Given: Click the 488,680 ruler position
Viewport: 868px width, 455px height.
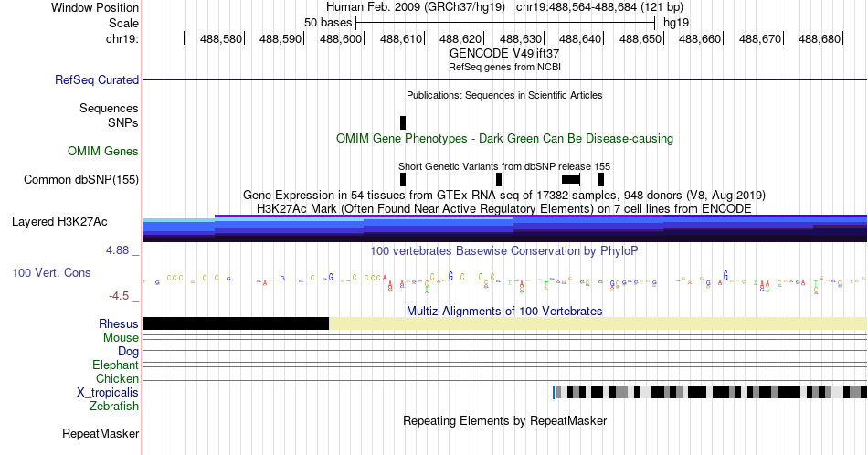Looking at the screenshot, I should 820,38.
